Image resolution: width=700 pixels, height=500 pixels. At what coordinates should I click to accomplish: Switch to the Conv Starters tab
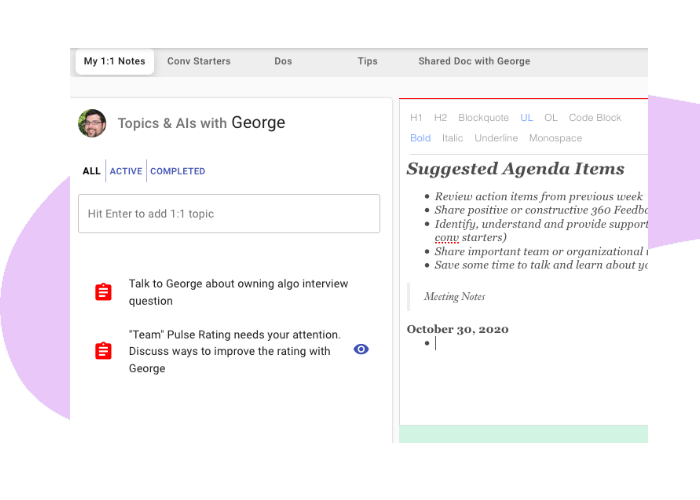[199, 61]
